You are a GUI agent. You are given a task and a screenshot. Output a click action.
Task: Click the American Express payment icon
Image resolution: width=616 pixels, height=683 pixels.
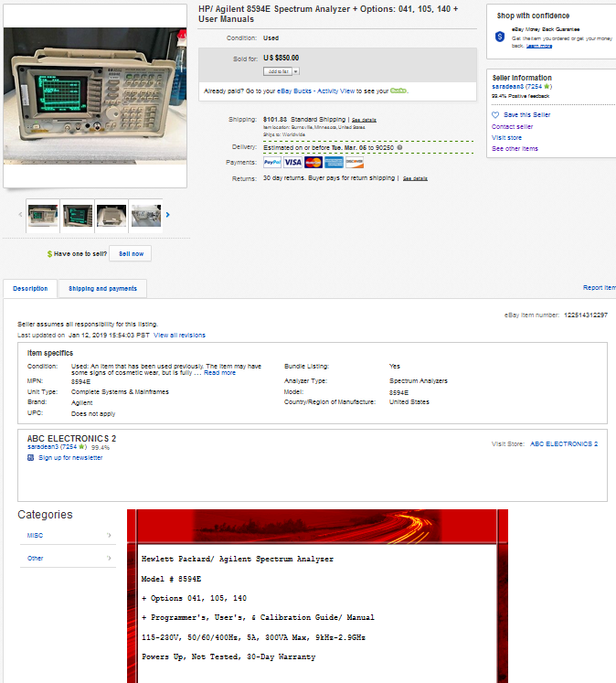(x=334, y=163)
